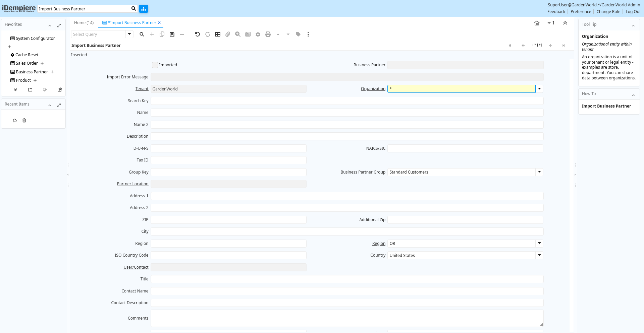Toggle the Imported checkbox
The height and width of the screenshot is (333, 644).
(155, 65)
